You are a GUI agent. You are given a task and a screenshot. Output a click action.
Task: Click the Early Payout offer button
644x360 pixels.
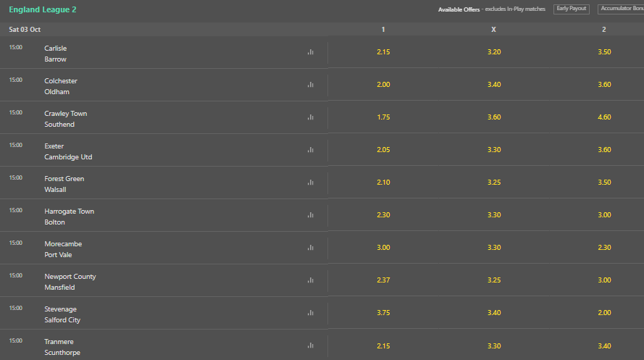pyautogui.click(x=572, y=9)
